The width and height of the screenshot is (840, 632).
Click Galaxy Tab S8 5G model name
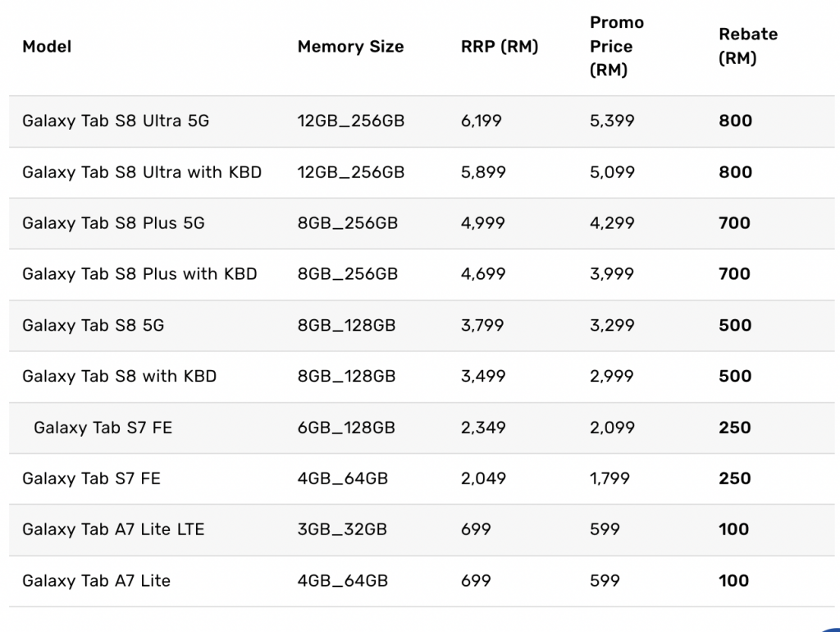click(94, 325)
